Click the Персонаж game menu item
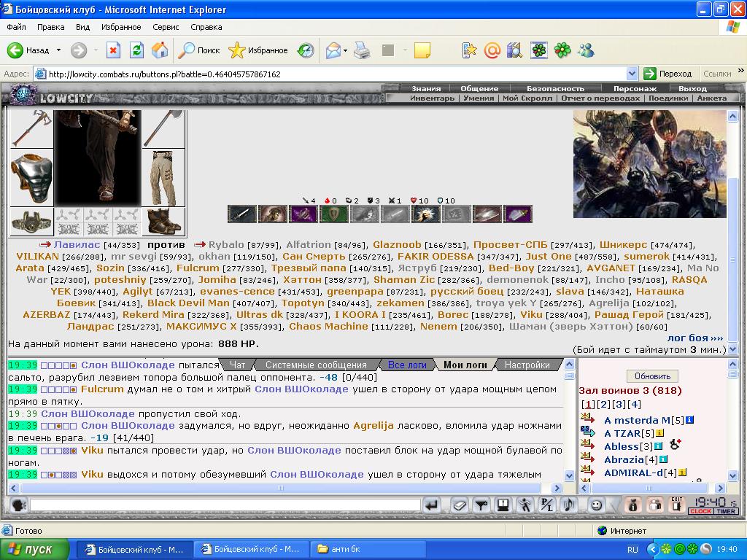 635,88
